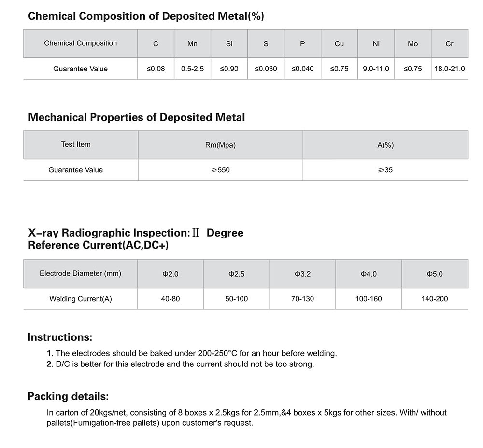Select the 50-100 welding current cell
Screen dimensions: 483x448
[237, 299]
